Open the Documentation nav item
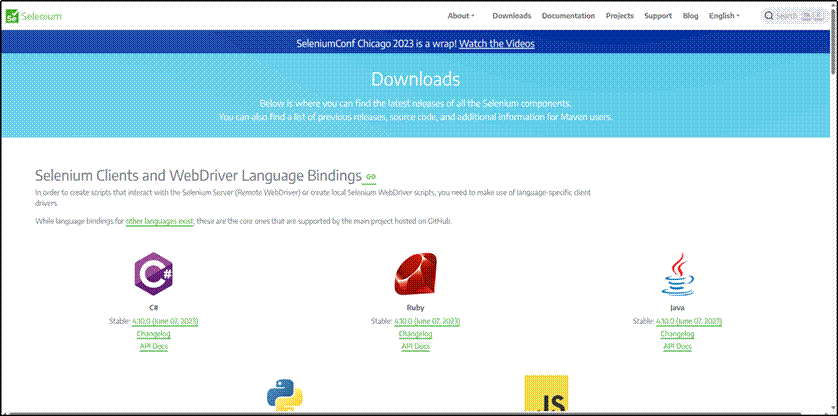The height and width of the screenshot is (416, 838). tap(568, 16)
